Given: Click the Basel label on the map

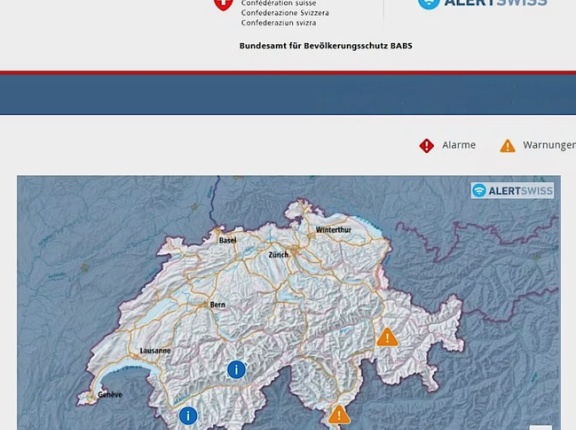Looking at the screenshot, I should [227, 240].
